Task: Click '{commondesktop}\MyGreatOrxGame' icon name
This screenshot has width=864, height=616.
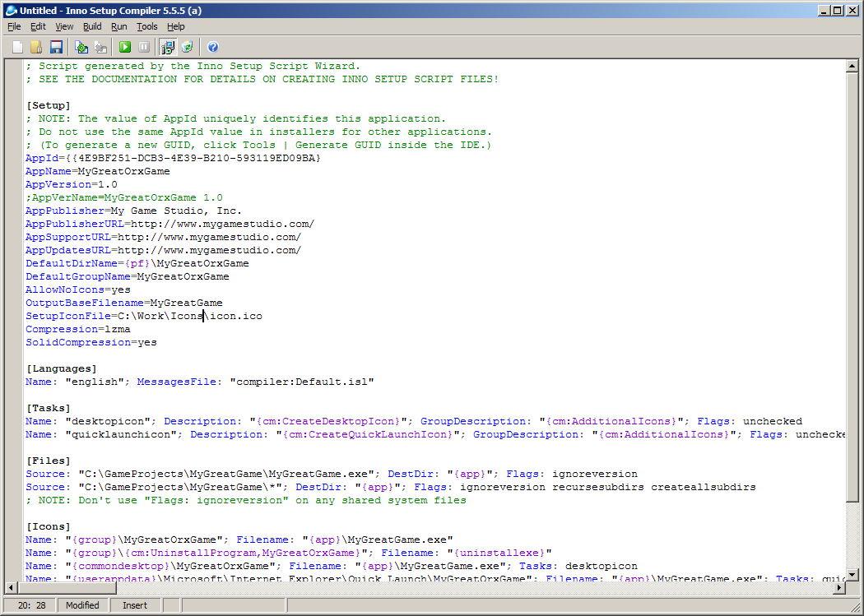Action: click(170, 567)
